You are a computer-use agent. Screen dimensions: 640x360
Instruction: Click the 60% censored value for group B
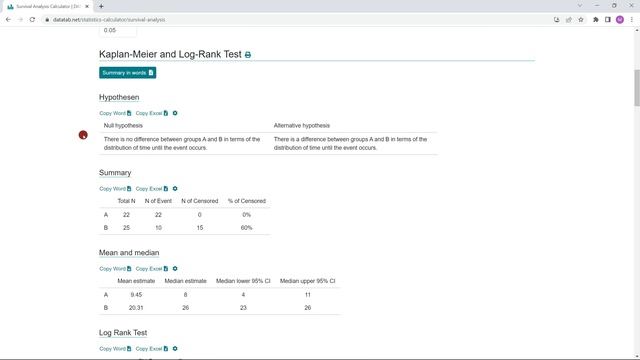click(247, 228)
